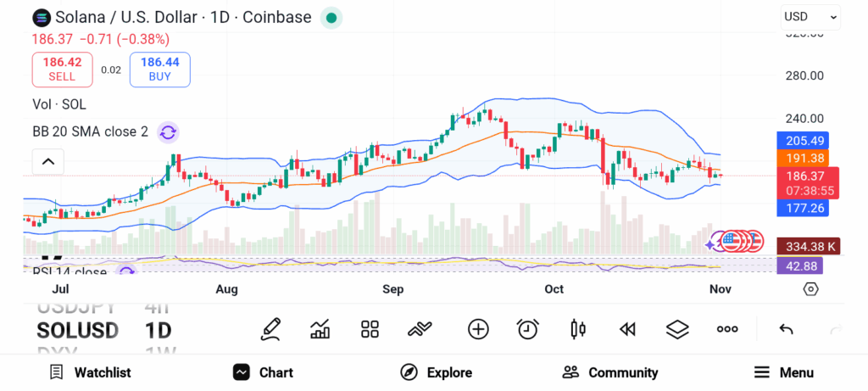Click the bar replay rewind icon
The image size is (868, 391).
[627, 329]
